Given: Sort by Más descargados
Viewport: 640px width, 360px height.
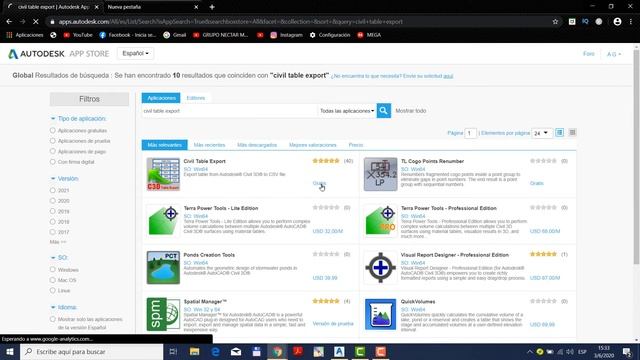Looking at the screenshot, I should [x=257, y=145].
